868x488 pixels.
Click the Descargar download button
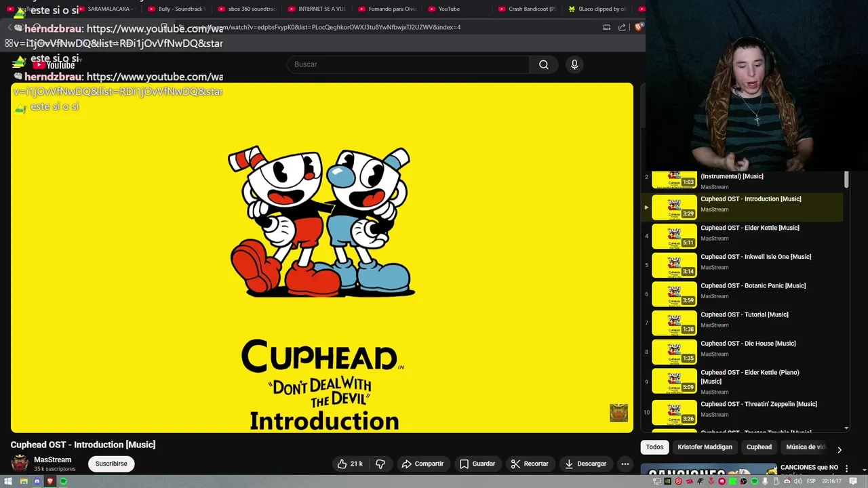click(x=585, y=464)
